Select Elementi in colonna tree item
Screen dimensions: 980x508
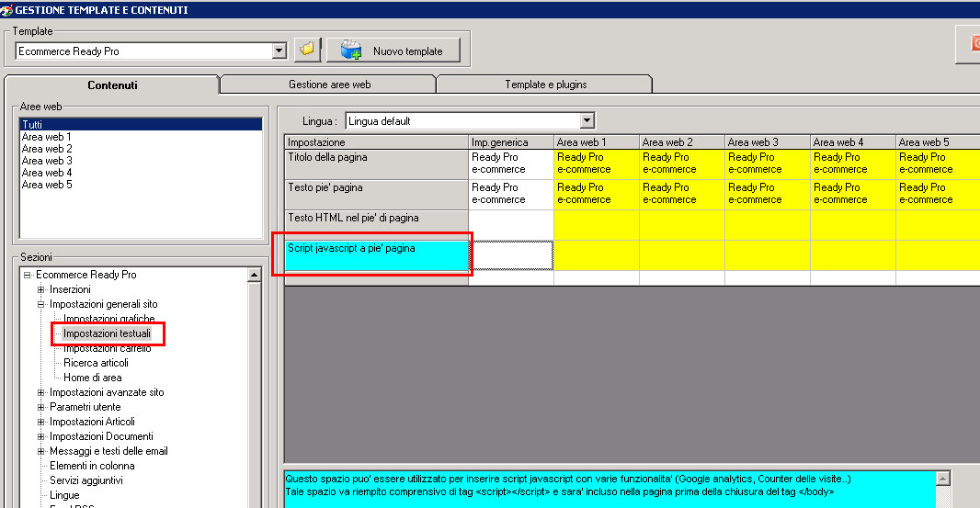[x=92, y=466]
